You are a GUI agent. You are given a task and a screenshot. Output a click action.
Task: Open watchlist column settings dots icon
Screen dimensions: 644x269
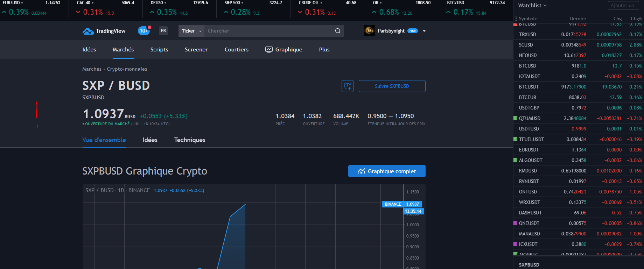[x=516, y=19]
